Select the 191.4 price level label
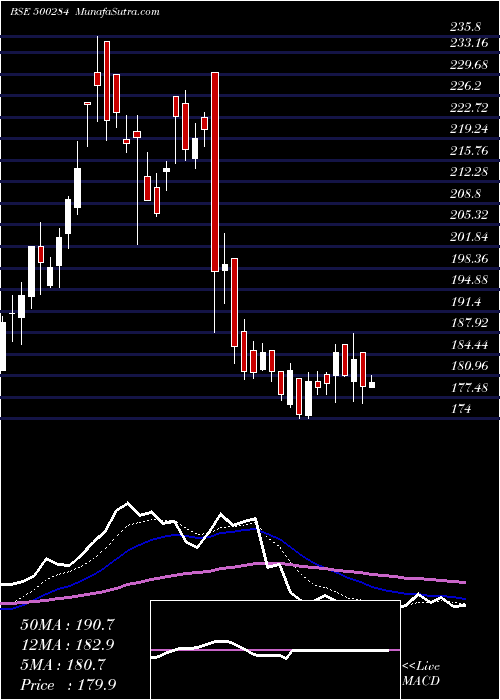This screenshot has height=700, width=500. click(465, 301)
